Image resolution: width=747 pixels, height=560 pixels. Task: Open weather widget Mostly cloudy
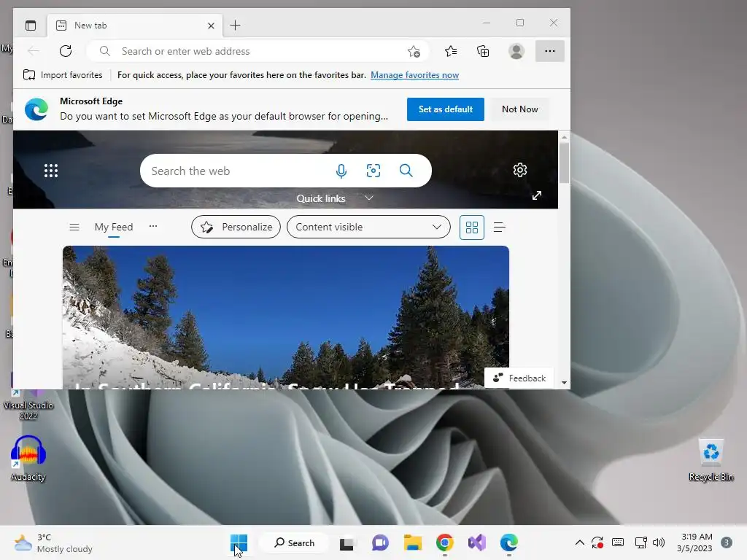click(x=53, y=542)
